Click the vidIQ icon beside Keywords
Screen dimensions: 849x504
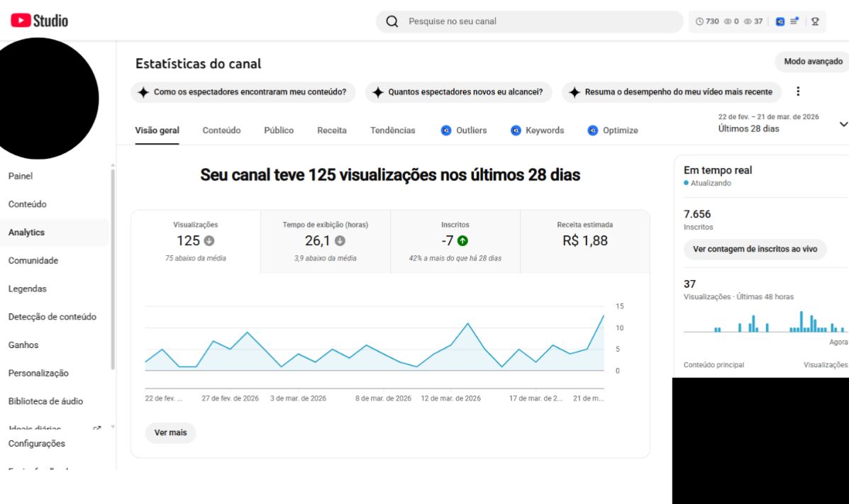coord(516,130)
